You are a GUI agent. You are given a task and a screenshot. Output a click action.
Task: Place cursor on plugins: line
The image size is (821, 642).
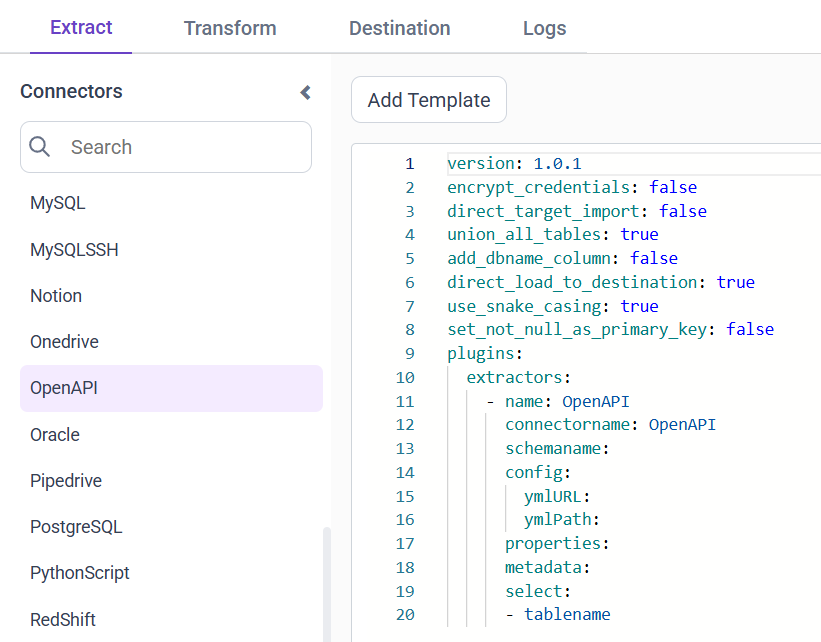coord(485,353)
